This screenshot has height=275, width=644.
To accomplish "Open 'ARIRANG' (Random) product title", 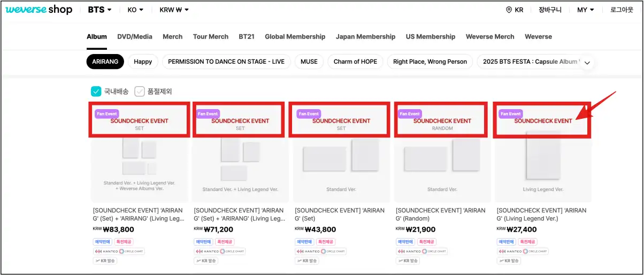I will [441, 215].
